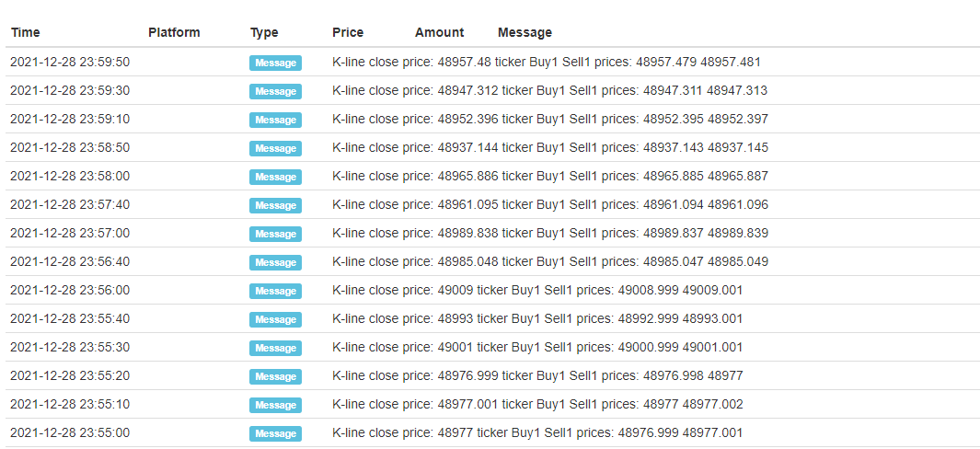Select log text with close price 48976.999
This screenshot has width=980, height=449.
coord(537,375)
